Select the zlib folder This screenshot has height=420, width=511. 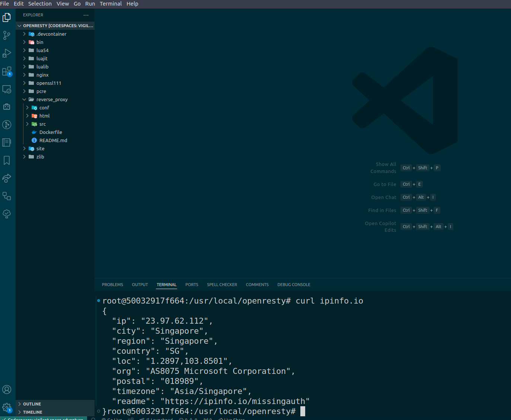coord(55,157)
